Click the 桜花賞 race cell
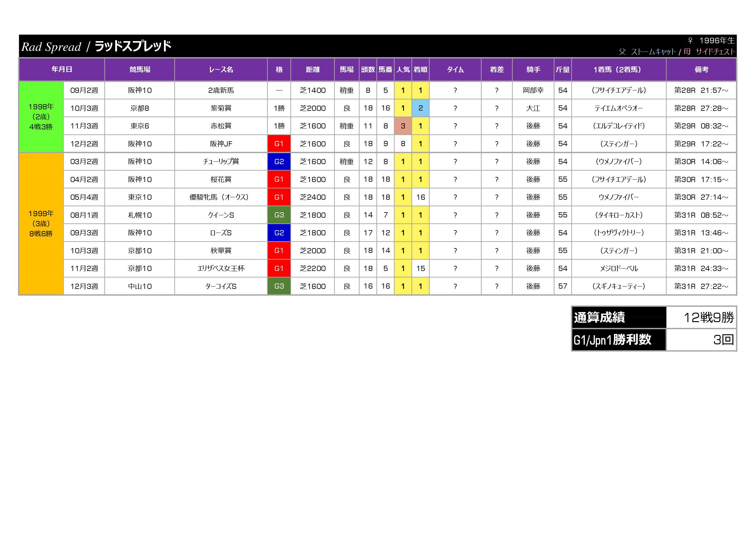The image size is (756, 534). pyautogui.click(x=221, y=179)
